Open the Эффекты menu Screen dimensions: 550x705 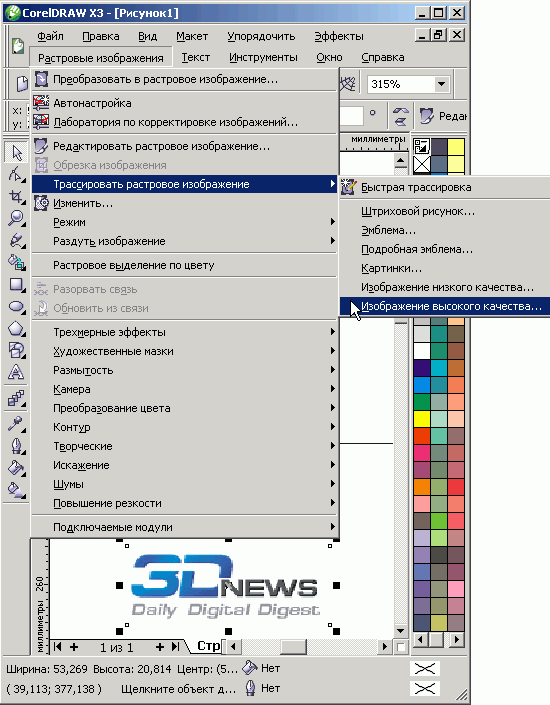point(339,36)
